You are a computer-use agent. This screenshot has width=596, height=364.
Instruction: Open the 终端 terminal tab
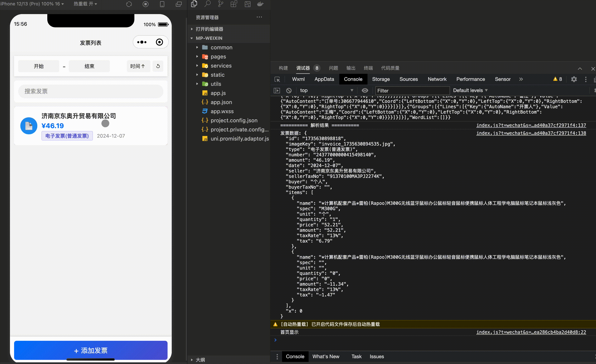click(368, 68)
